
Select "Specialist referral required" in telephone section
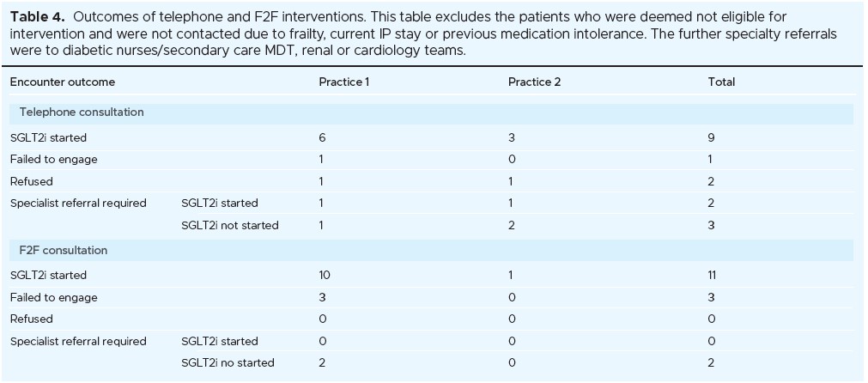click(78, 204)
